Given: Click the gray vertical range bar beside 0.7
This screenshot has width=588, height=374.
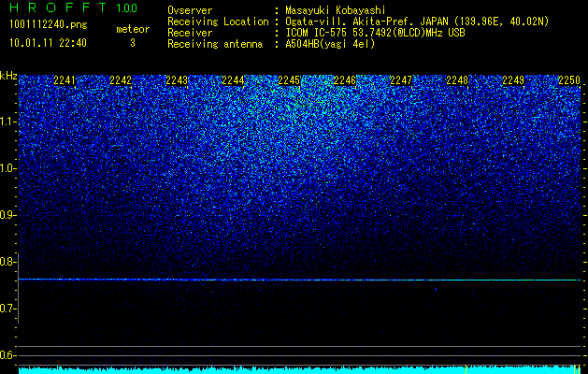Looking at the screenshot, I should 18,289.
